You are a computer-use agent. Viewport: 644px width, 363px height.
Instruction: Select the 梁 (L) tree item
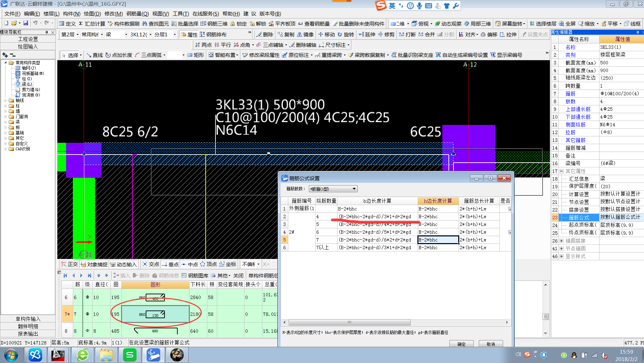(27, 84)
